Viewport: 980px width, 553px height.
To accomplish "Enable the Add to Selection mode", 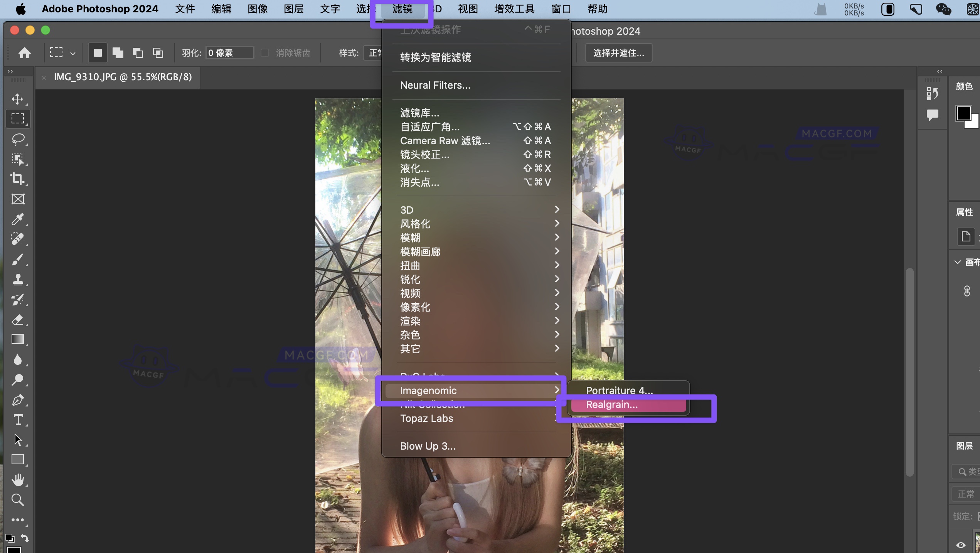I will coord(118,53).
